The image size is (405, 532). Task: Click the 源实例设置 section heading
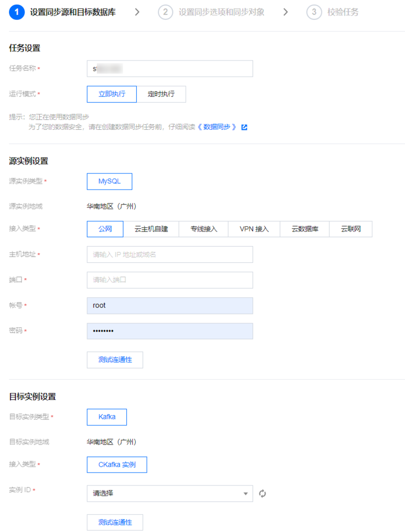[x=28, y=161]
